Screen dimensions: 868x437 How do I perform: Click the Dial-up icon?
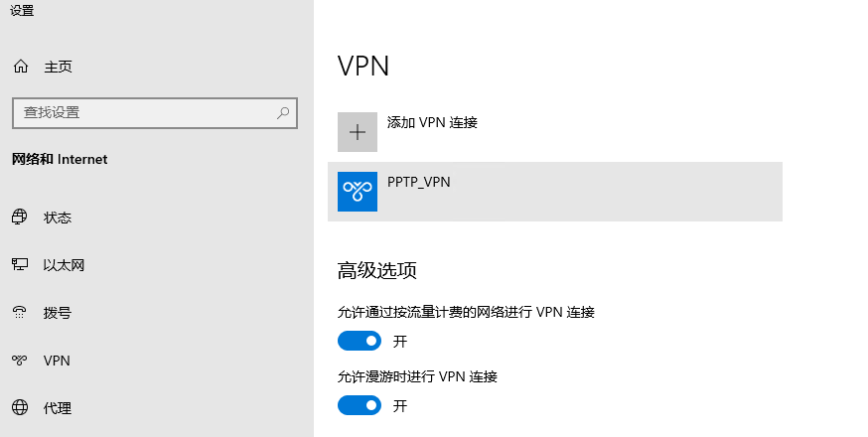20,313
